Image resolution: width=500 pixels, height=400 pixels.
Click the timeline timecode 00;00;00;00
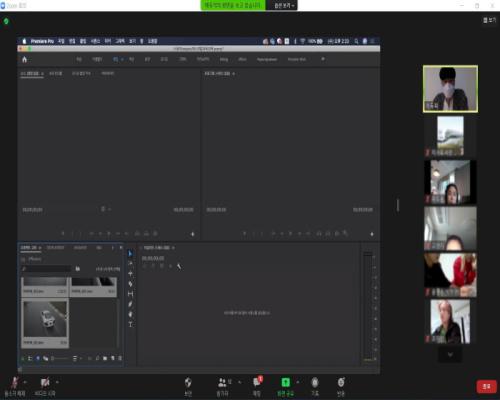pyautogui.click(x=153, y=258)
